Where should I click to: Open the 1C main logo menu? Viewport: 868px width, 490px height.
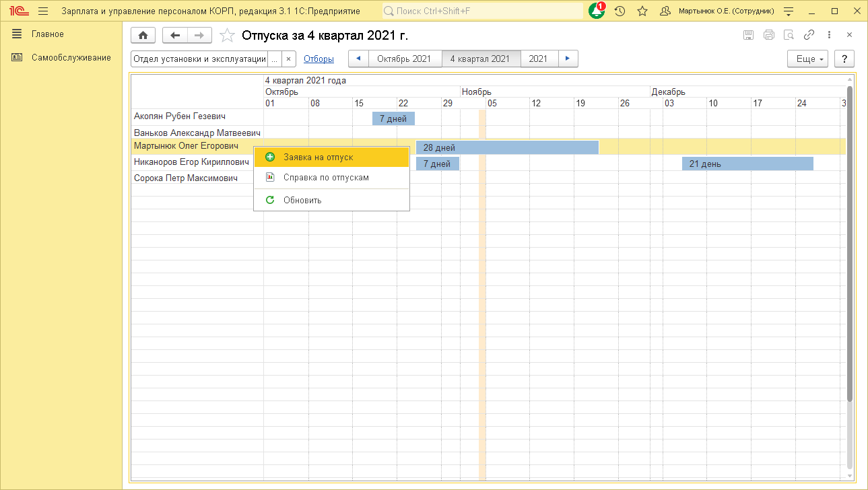[18, 11]
